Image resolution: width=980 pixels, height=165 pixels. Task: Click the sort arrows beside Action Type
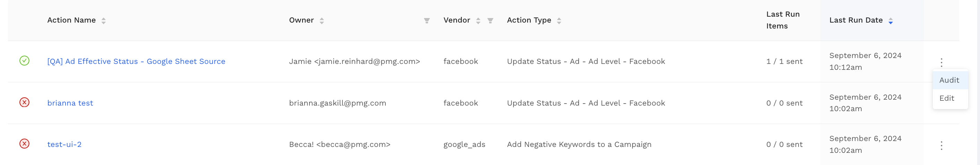pyautogui.click(x=559, y=20)
